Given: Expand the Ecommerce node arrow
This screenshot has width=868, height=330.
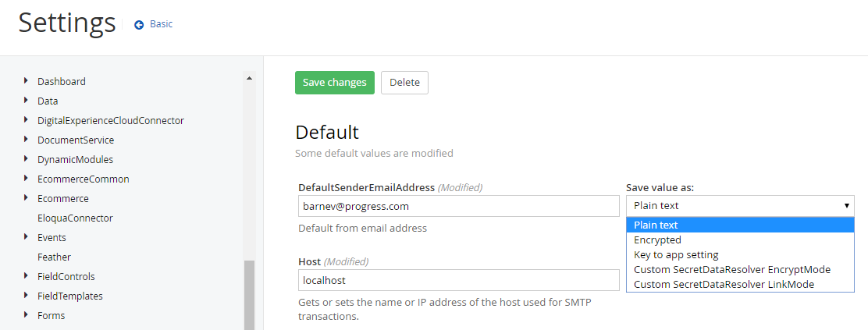Looking at the screenshot, I should tap(27, 197).
